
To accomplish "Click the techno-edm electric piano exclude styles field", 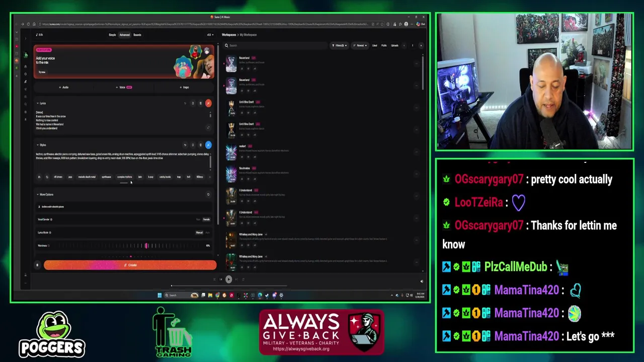I will coord(123,207).
